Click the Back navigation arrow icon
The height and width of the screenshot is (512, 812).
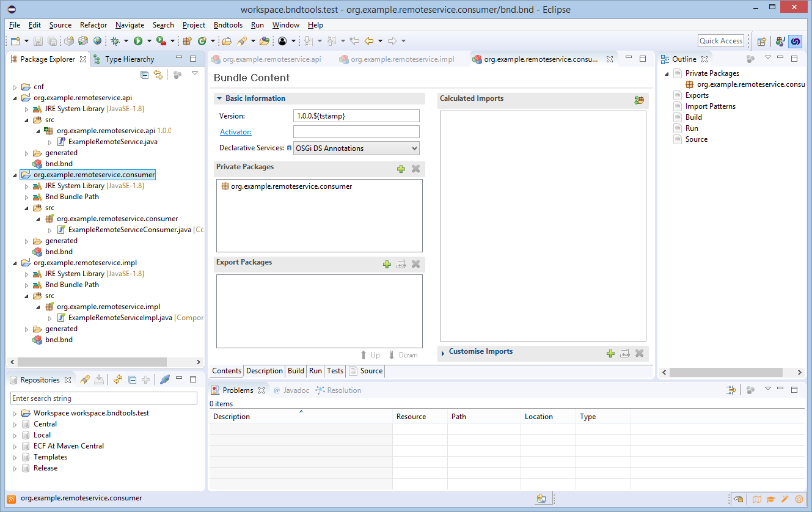tap(369, 41)
